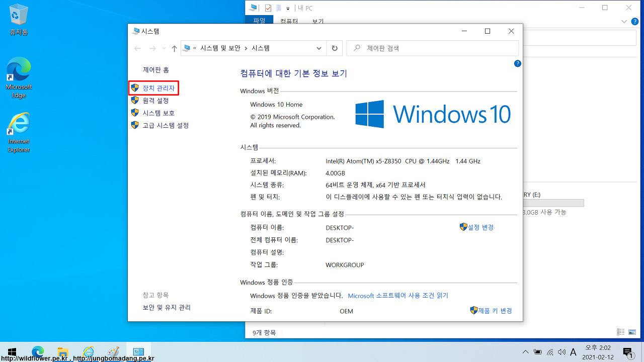Click the WORKGROUP value text

coord(345,265)
